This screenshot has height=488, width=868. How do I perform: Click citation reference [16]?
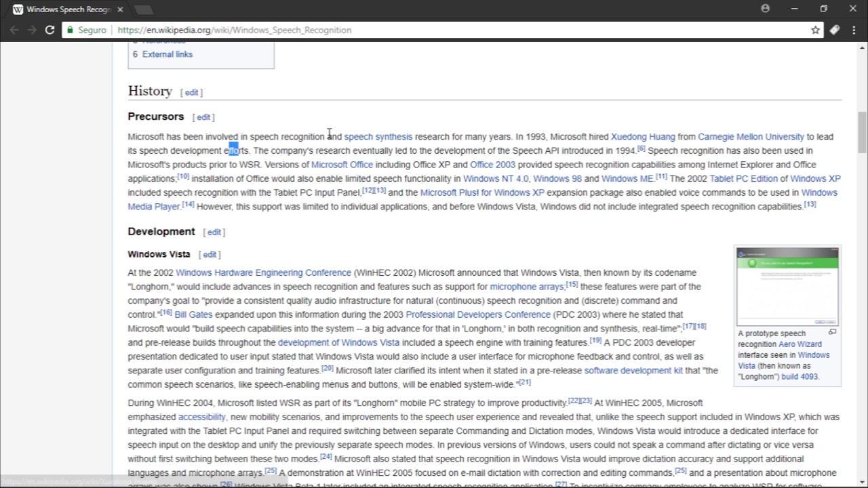click(165, 312)
